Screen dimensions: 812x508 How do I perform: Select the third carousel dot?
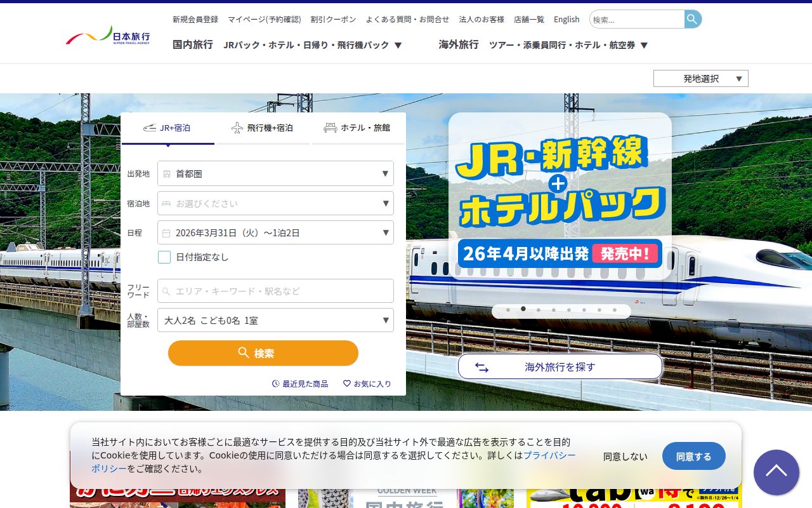(539, 310)
